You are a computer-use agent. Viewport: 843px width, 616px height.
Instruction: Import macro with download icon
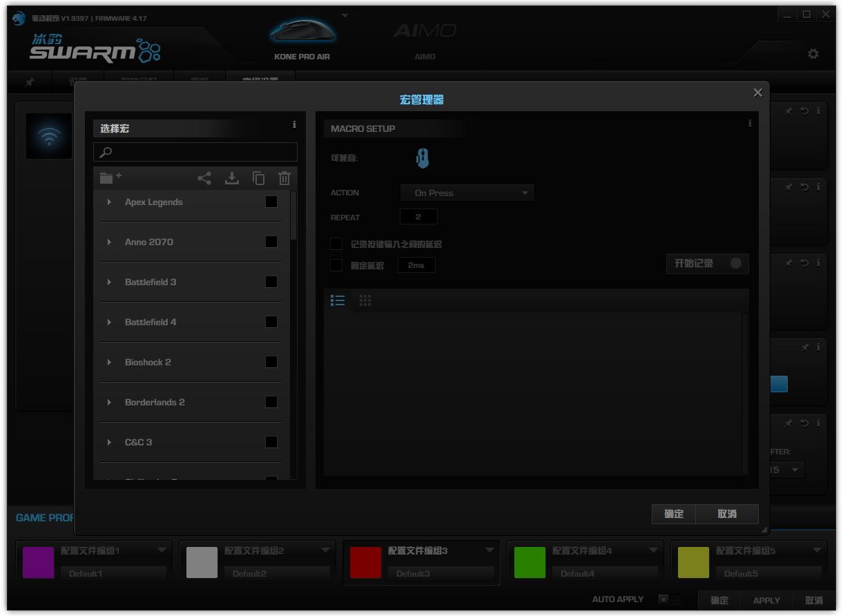(232, 178)
